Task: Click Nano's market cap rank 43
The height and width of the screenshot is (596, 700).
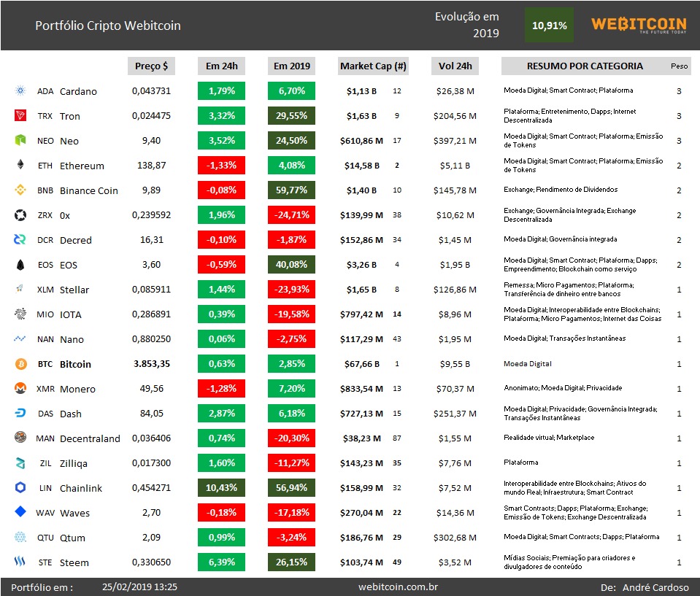Action: tap(397, 339)
